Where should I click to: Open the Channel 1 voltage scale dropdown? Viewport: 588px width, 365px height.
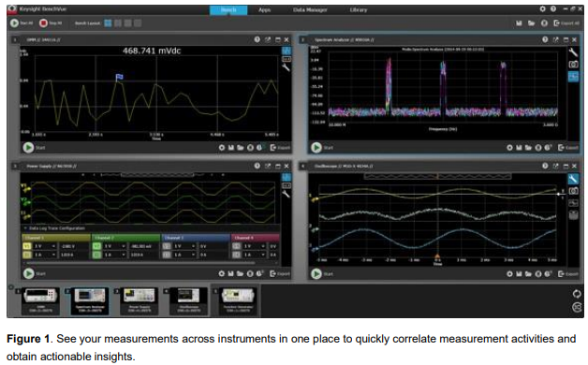[x=45, y=246]
